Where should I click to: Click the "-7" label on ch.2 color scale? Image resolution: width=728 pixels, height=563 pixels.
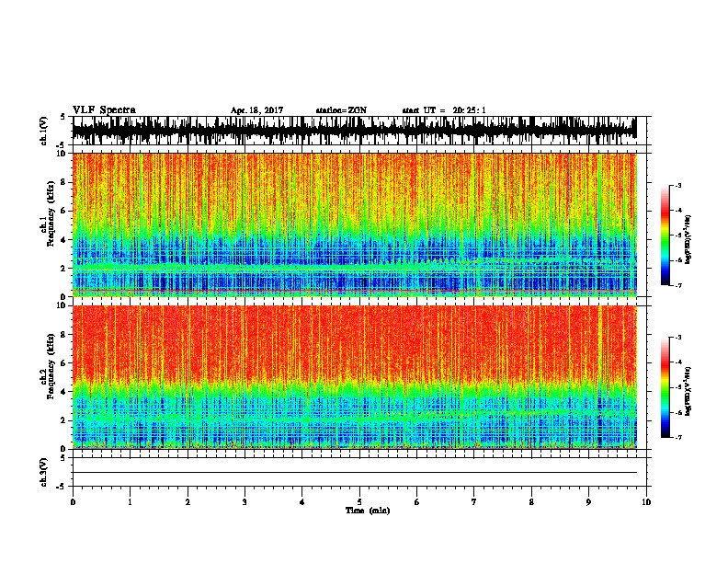click(678, 437)
